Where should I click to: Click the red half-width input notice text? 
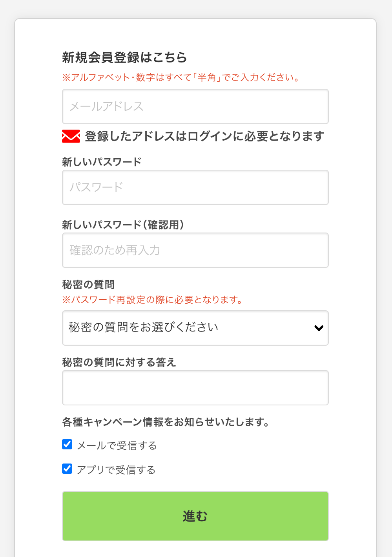click(181, 77)
